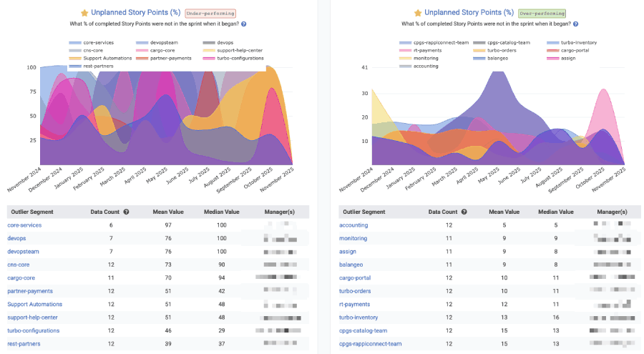Image resolution: width=644 pixels, height=354 pixels.
Task: Click star icon beside the Over-performing chart title
Action: [417, 13]
